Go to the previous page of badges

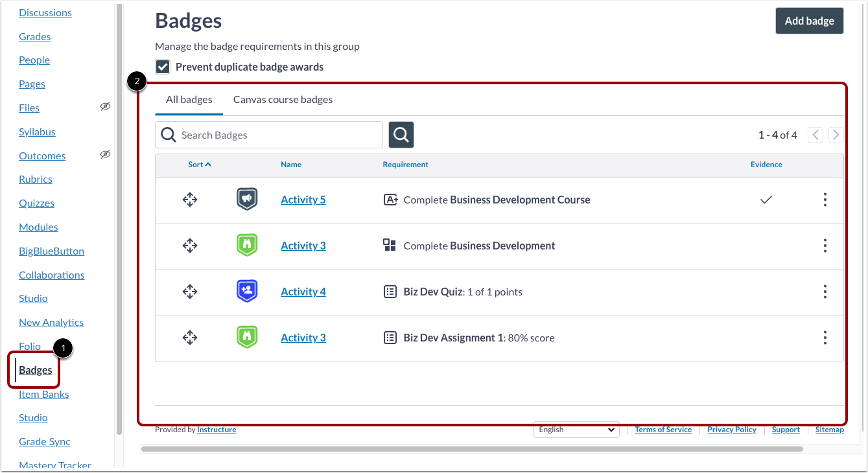click(x=815, y=135)
